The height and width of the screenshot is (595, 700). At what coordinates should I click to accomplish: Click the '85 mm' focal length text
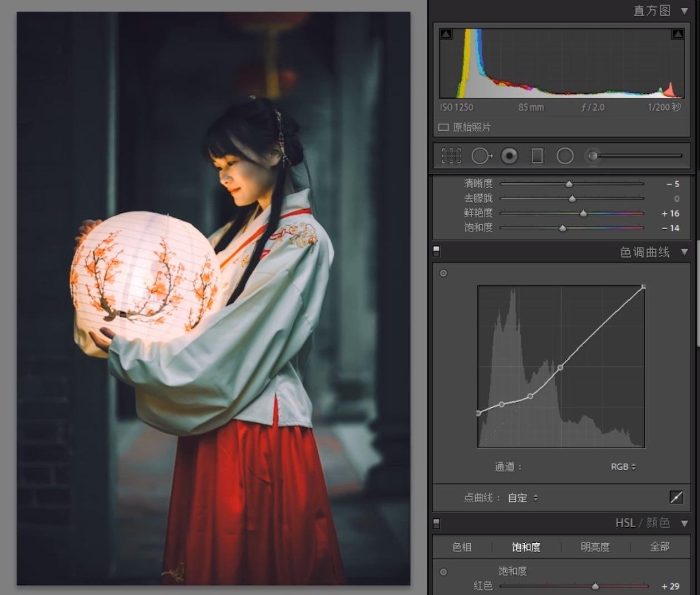[x=531, y=107]
